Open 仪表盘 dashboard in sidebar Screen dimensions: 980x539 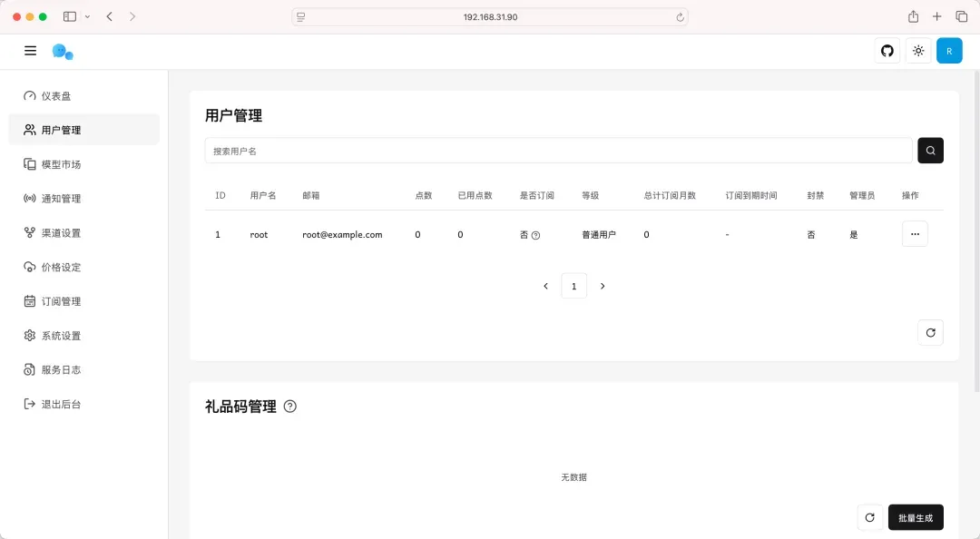[x=83, y=95]
